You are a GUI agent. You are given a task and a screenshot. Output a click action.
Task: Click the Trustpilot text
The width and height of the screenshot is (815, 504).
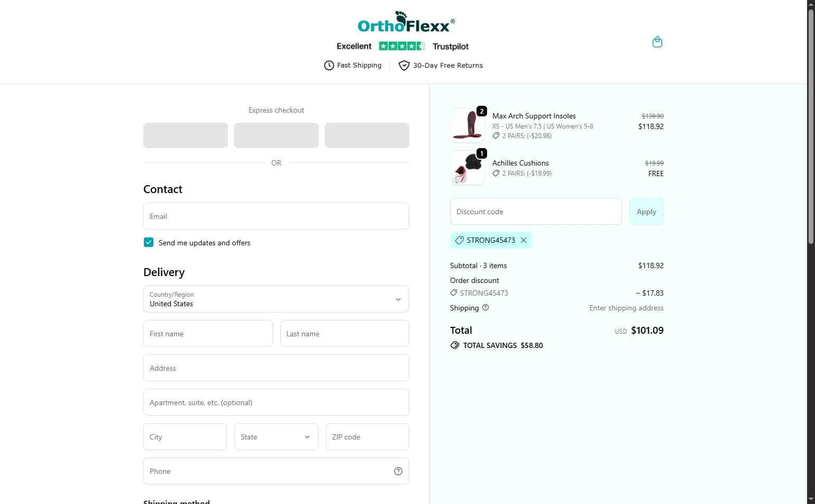451,47
